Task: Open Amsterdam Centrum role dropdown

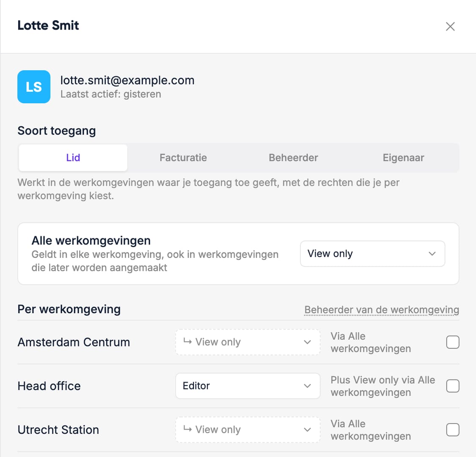Action: tap(248, 342)
